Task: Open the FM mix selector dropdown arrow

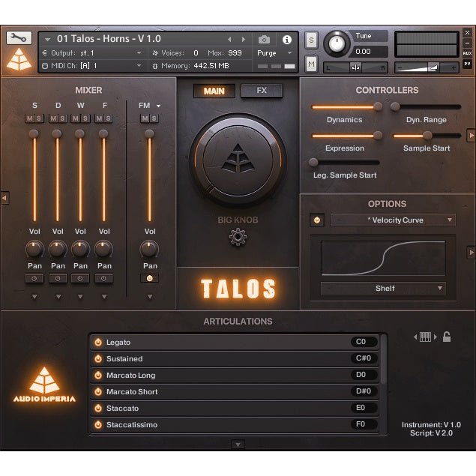Action: tap(158, 106)
